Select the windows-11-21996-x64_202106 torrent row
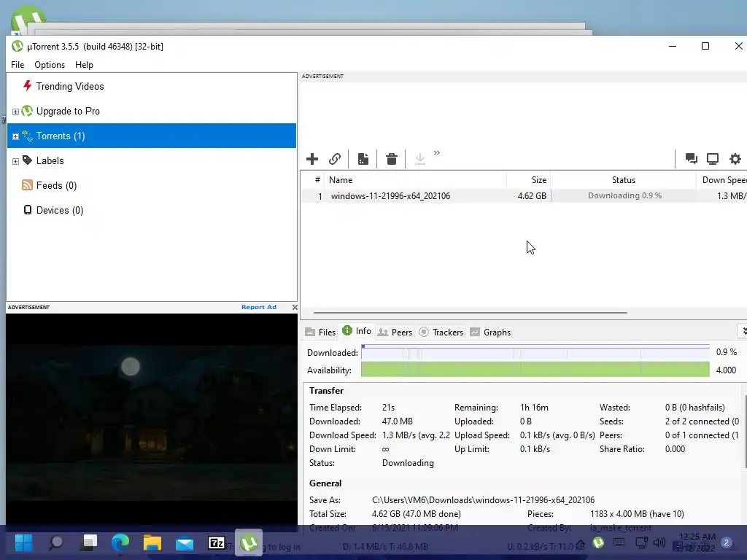Screen dimensions: 747x560 click(524, 195)
